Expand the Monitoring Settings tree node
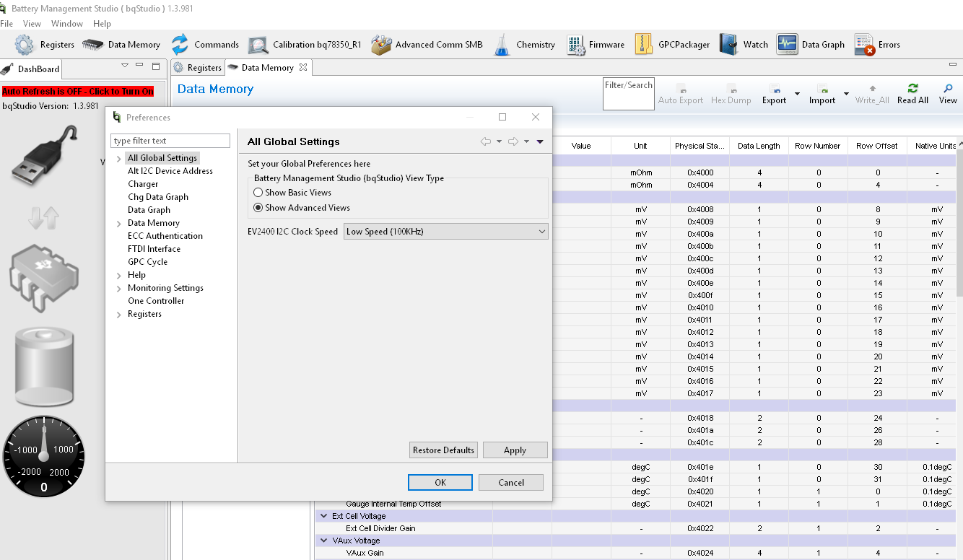 point(119,288)
